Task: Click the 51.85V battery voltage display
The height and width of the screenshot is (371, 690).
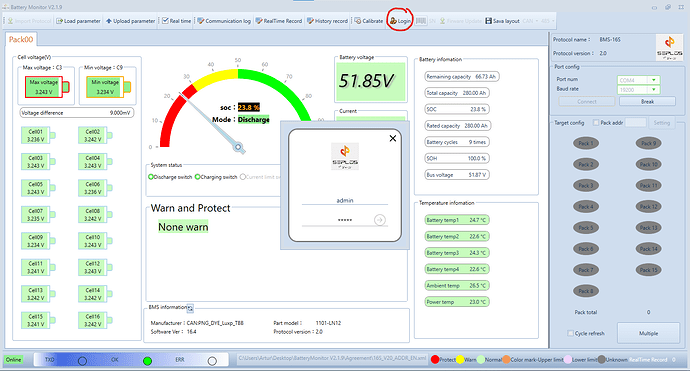Action: click(x=370, y=81)
